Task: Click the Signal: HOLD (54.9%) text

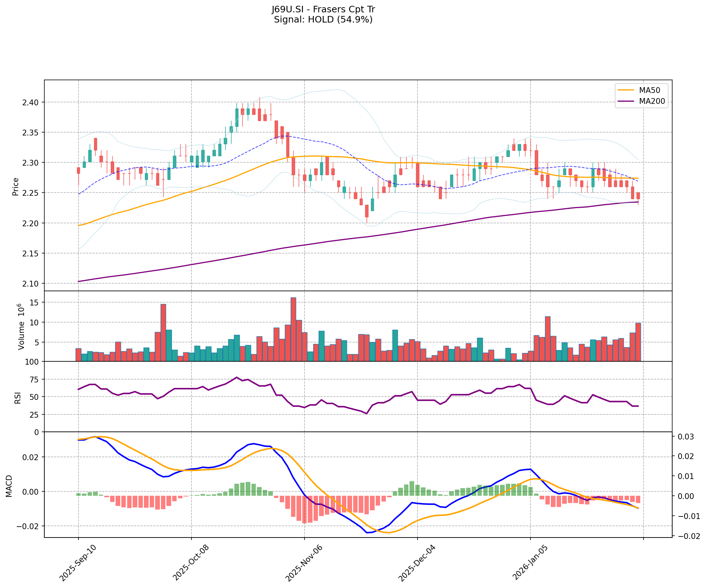Action: point(323,20)
